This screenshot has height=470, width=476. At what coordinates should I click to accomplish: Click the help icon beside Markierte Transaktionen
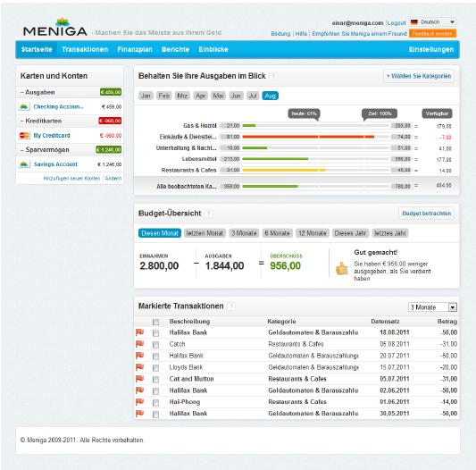[x=231, y=306]
